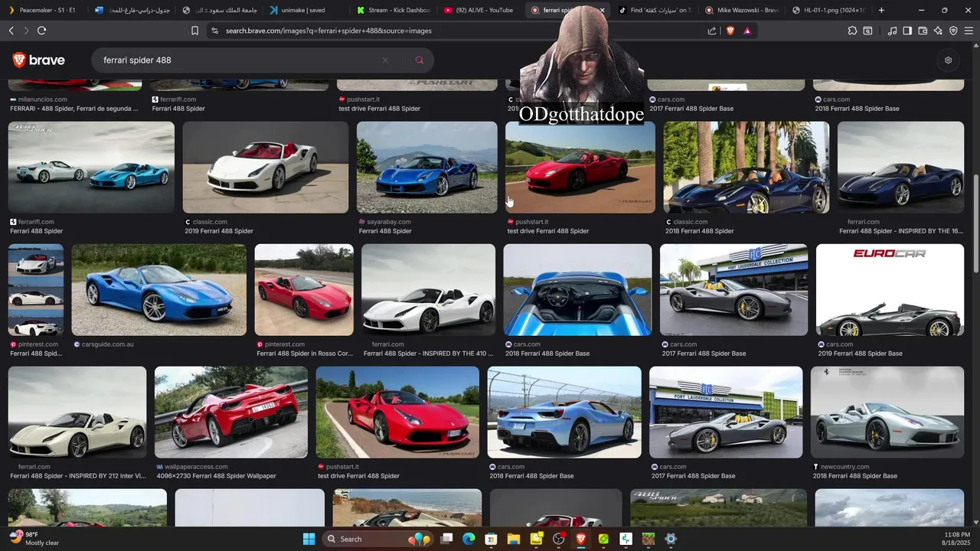Toggle the browser sidebar panel
The image size is (980, 551).
click(x=907, y=31)
